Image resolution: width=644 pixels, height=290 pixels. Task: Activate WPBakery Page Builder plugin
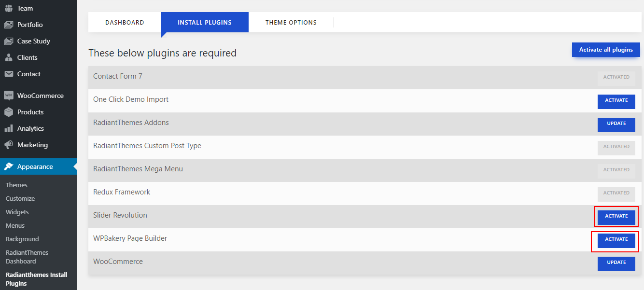[x=616, y=239]
